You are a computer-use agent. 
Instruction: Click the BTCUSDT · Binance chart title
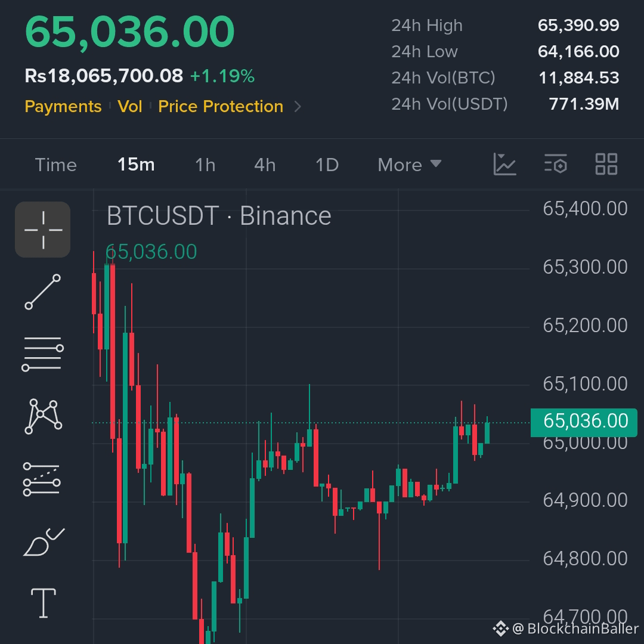coord(219,216)
